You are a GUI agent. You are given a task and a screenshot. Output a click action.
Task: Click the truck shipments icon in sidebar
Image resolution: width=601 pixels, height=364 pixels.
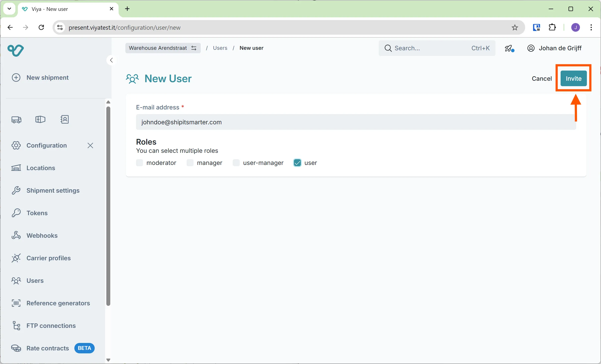point(16,120)
